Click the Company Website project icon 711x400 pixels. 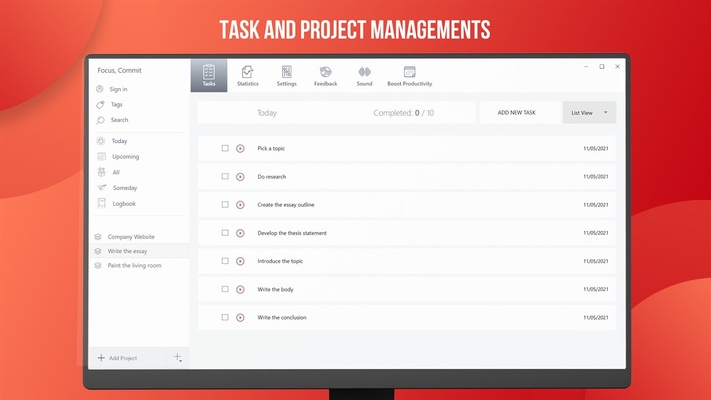(98, 237)
